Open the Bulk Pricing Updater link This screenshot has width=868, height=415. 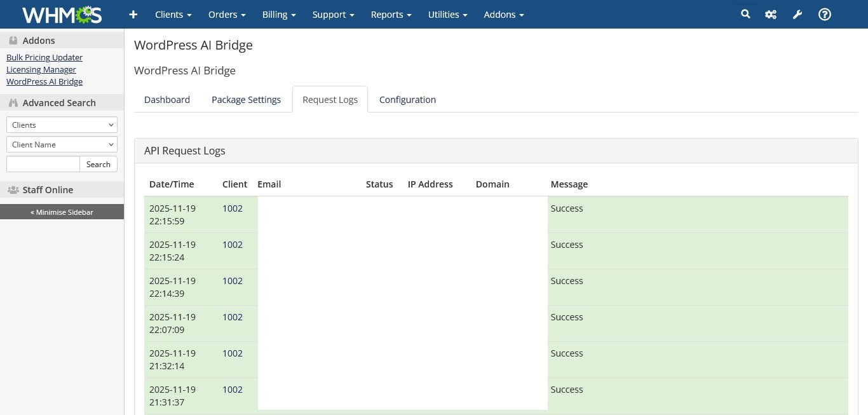coord(44,57)
